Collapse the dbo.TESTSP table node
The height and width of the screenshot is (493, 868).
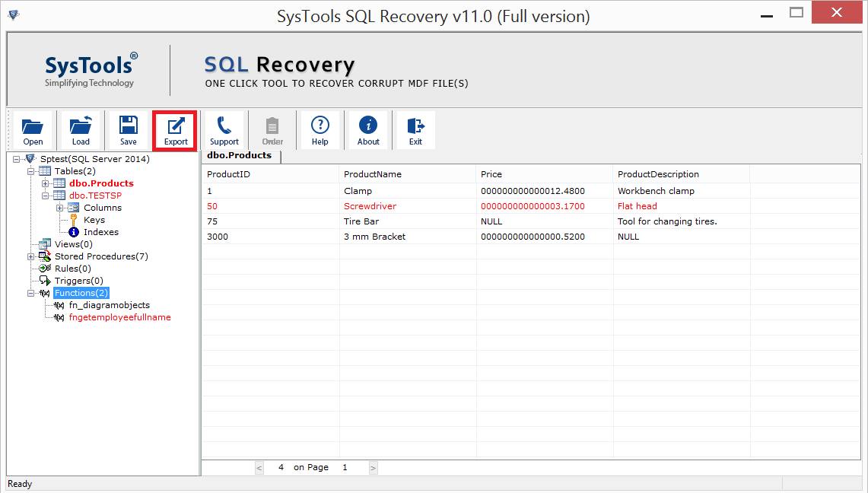[46, 196]
